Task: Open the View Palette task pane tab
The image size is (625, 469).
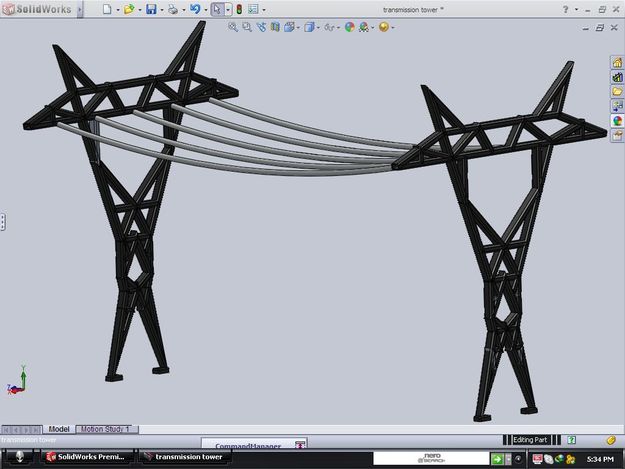Action: point(617,106)
